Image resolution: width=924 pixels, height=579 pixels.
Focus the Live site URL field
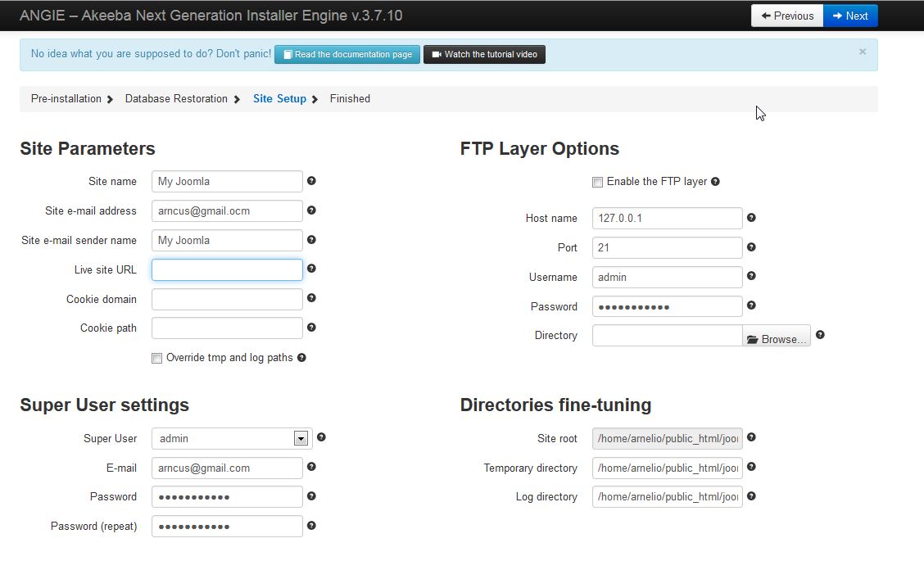click(x=227, y=269)
